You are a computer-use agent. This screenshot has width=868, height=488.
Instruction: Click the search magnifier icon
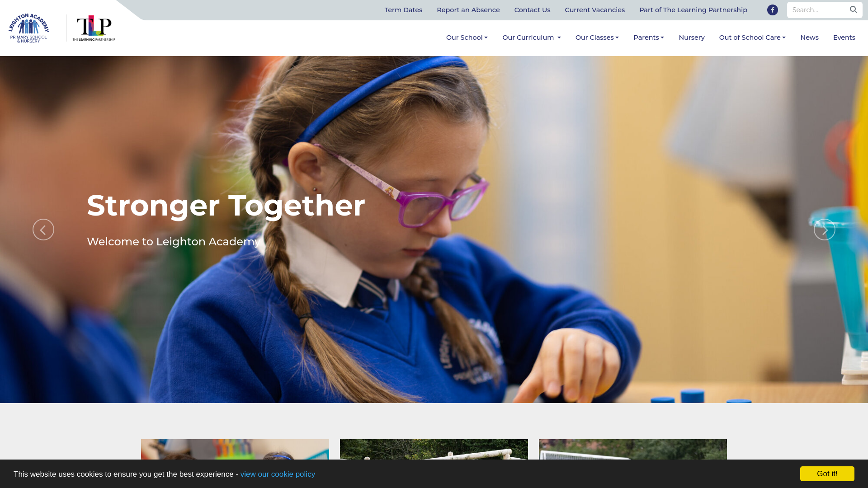click(x=853, y=10)
